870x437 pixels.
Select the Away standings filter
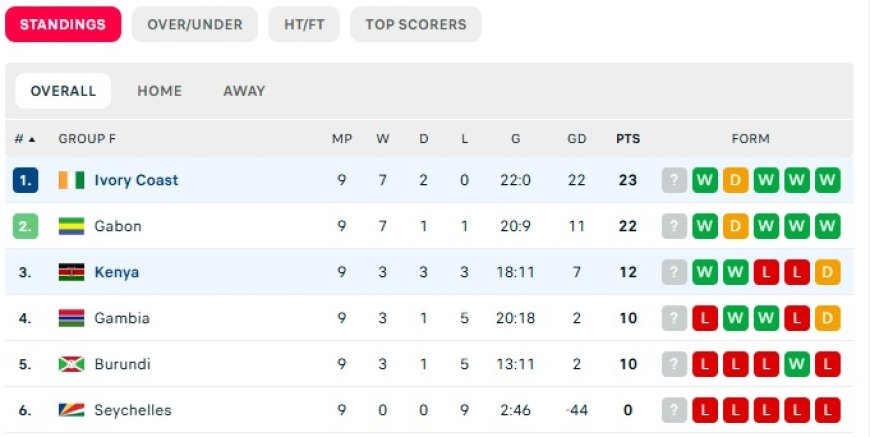244,91
